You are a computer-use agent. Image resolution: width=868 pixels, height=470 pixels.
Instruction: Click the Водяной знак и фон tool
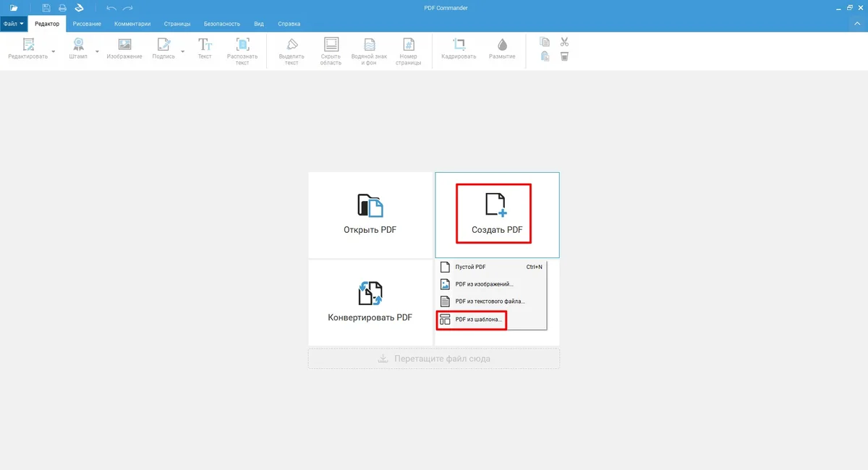pos(369,51)
